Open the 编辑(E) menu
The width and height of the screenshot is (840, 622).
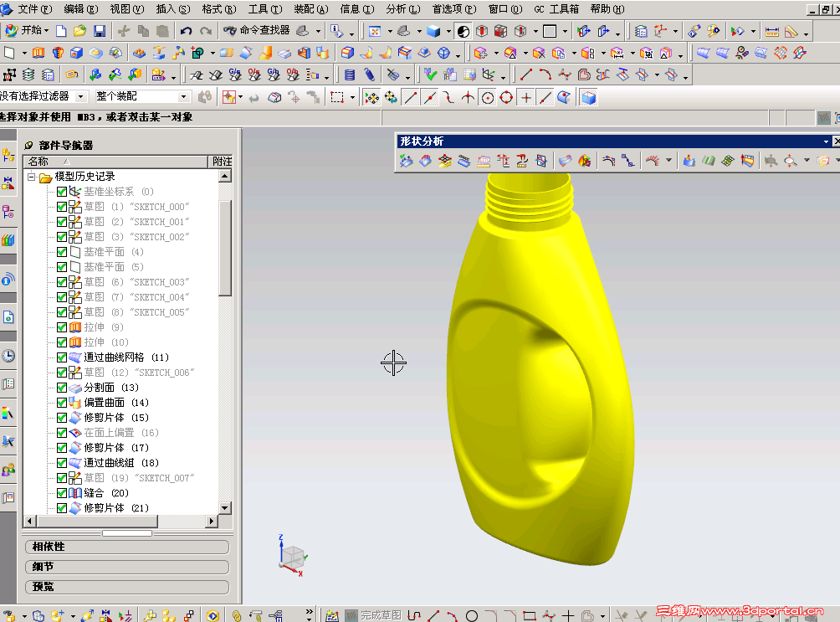coord(81,9)
